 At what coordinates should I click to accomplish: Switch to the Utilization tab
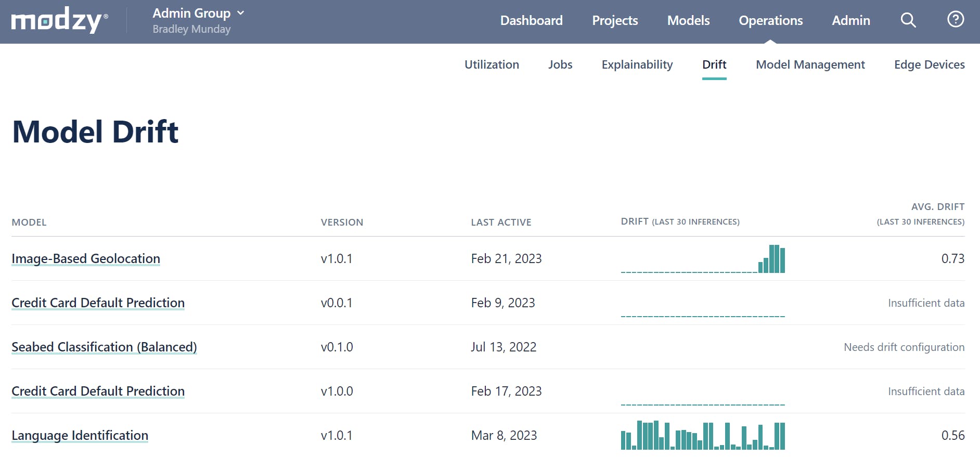pos(492,64)
